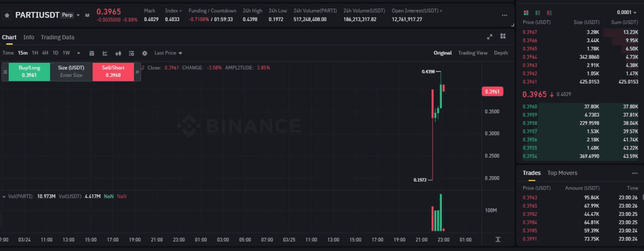Click trade row priced 0.3991
644x251 pixels.
(x=580, y=238)
